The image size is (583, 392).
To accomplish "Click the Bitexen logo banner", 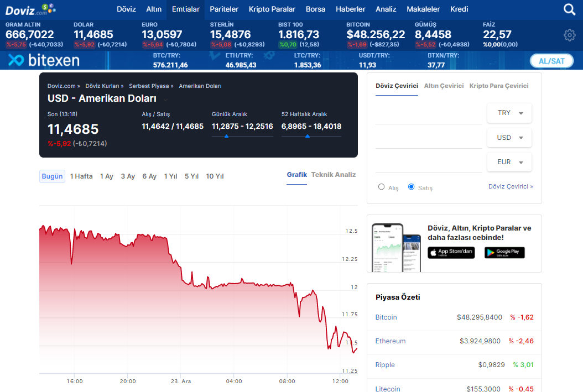I will [44, 60].
